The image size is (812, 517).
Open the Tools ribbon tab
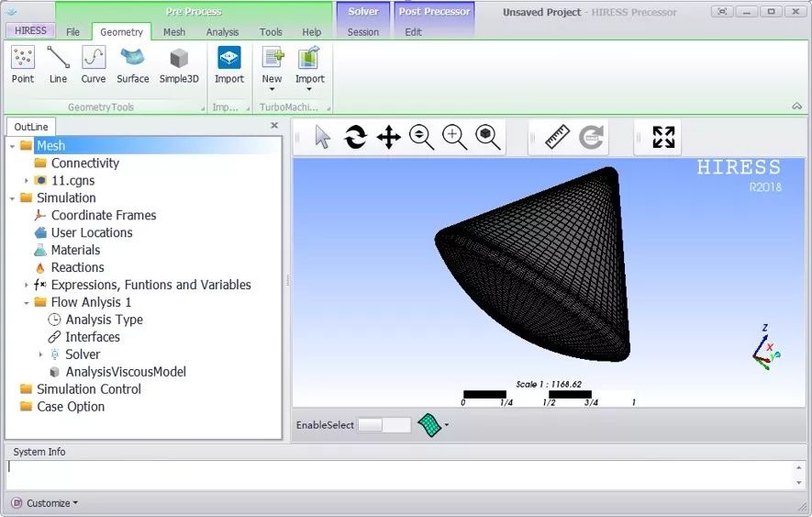click(271, 32)
